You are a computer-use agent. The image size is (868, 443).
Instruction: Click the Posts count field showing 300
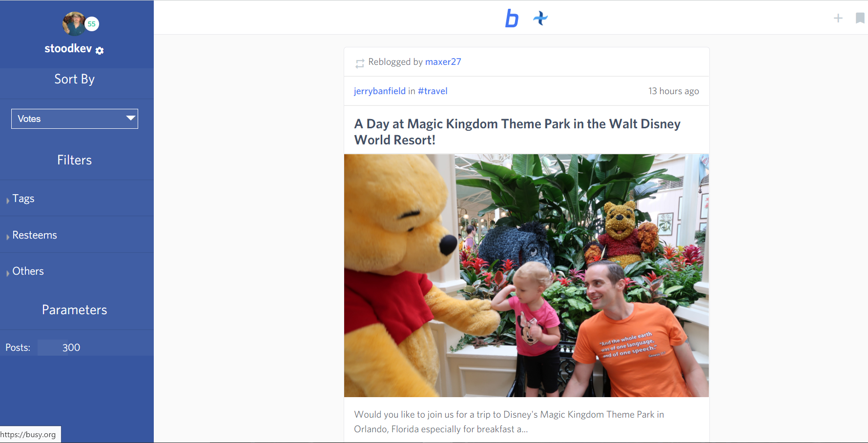71,347
